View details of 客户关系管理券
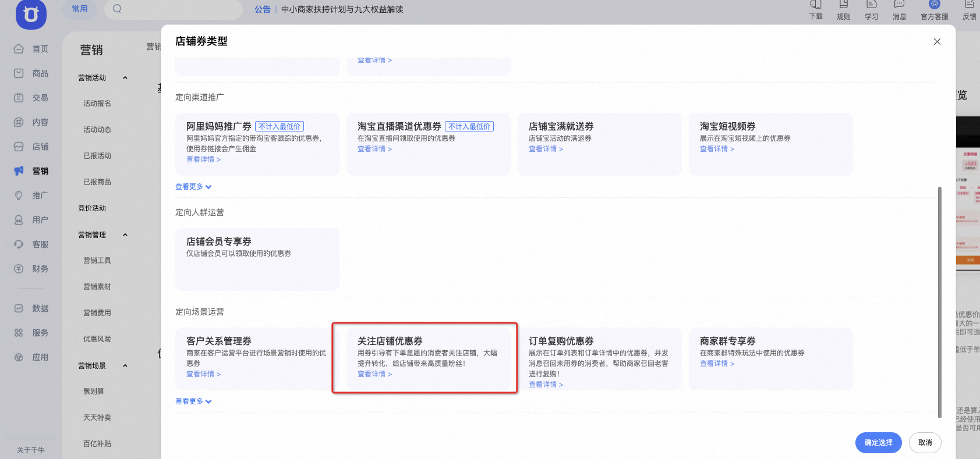 203,374
